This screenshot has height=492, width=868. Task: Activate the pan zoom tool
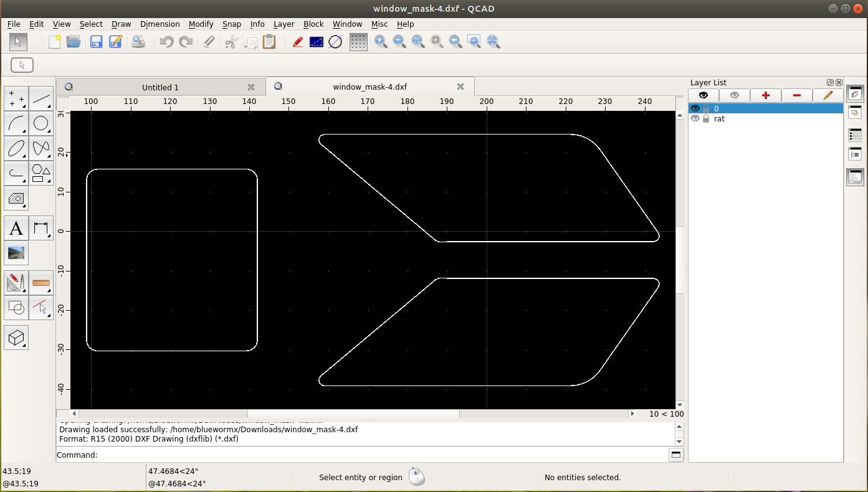click(x=493, y=42)
